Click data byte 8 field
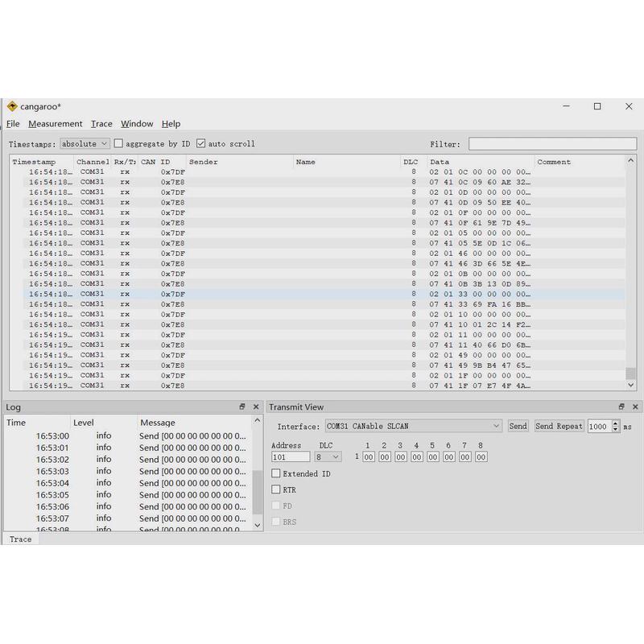Viewport: 644px width, 644px height. (x=481, y=456)
